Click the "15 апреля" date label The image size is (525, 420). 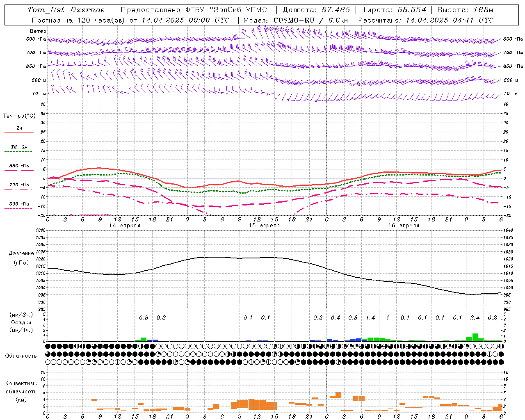pos(264,226)
